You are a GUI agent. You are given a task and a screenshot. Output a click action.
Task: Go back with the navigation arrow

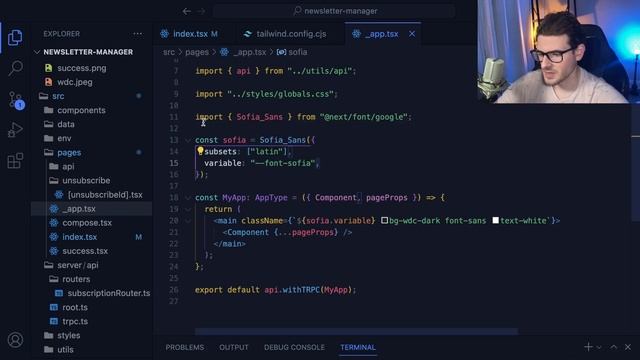pyautogui.click(x=187, y=11)
